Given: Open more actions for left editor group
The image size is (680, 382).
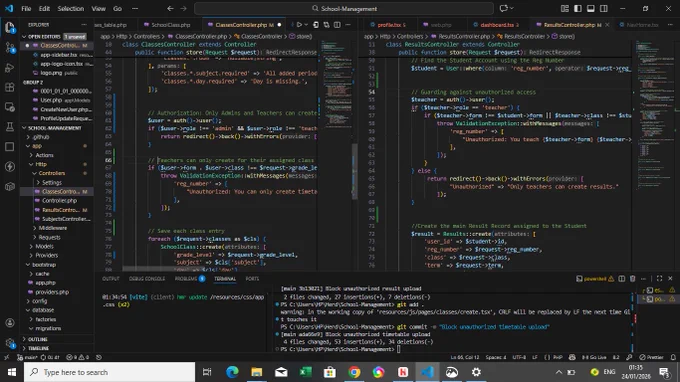Looking at the screenshot, I should point(348,25).
